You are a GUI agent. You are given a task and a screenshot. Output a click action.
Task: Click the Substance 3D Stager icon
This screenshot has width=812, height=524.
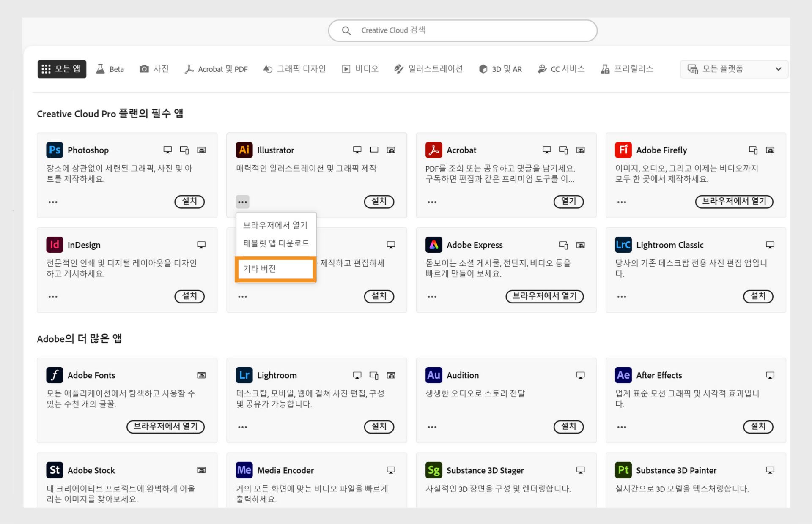[x=433, y=470]
